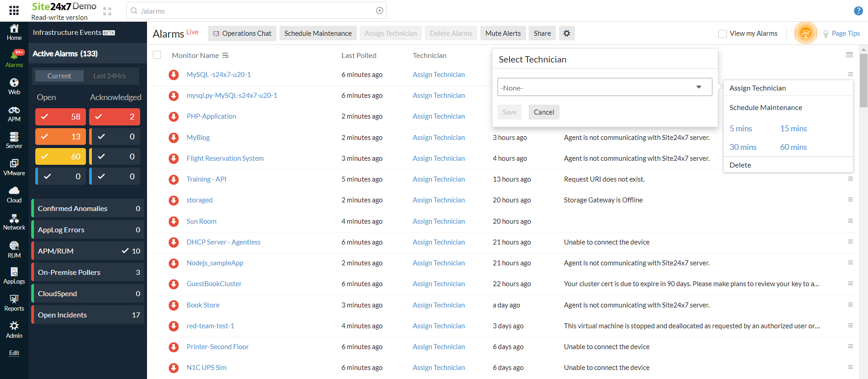Expand the -None- technician dropdown
The image size is (868, 379).
[x=604, y=87]
